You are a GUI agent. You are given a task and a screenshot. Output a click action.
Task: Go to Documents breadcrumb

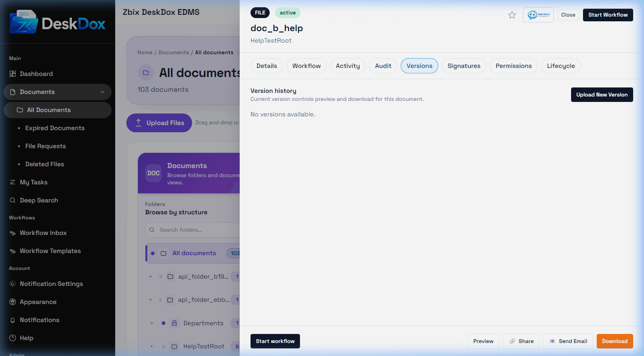tap(174, 52)
